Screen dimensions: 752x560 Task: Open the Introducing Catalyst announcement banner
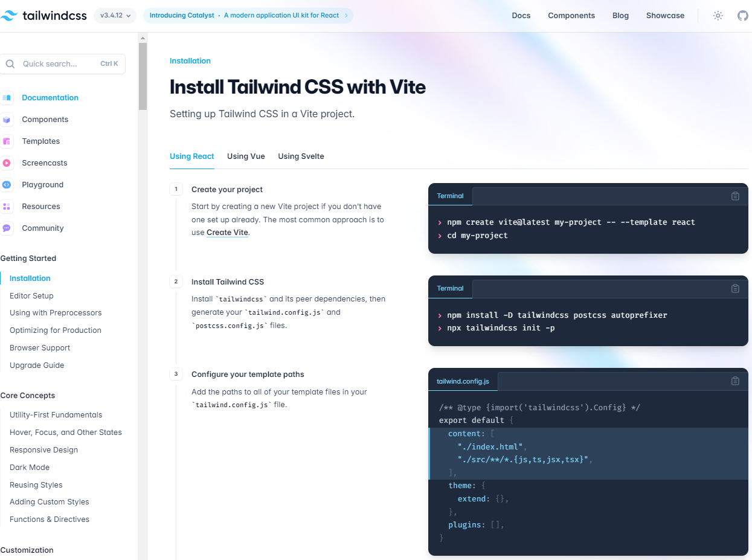(248, 16)
